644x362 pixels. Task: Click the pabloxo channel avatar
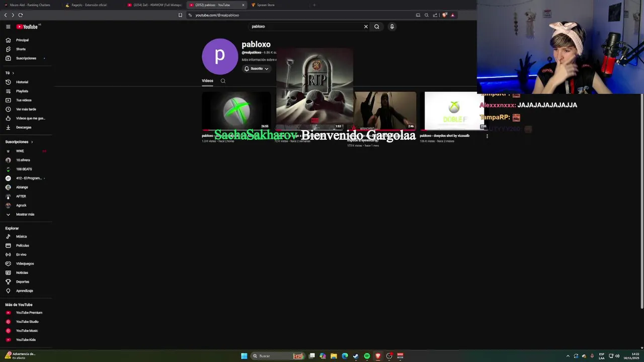(x=220, y=56)
